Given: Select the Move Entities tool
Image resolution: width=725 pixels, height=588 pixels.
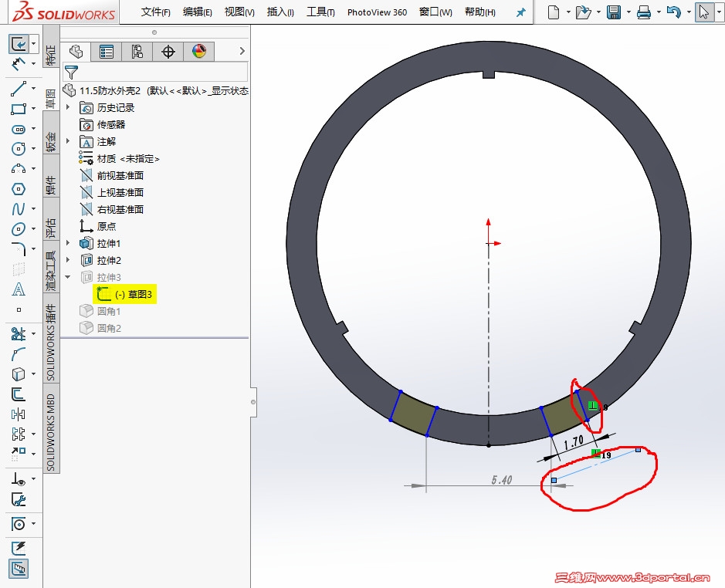Looking at the screenshot, I should 18,454.
